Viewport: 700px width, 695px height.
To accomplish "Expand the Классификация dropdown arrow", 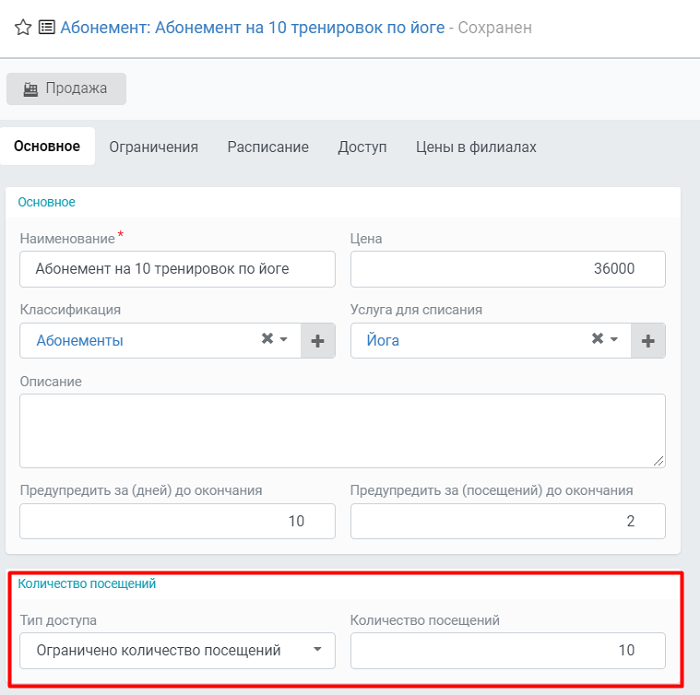I will coord(283,339).
